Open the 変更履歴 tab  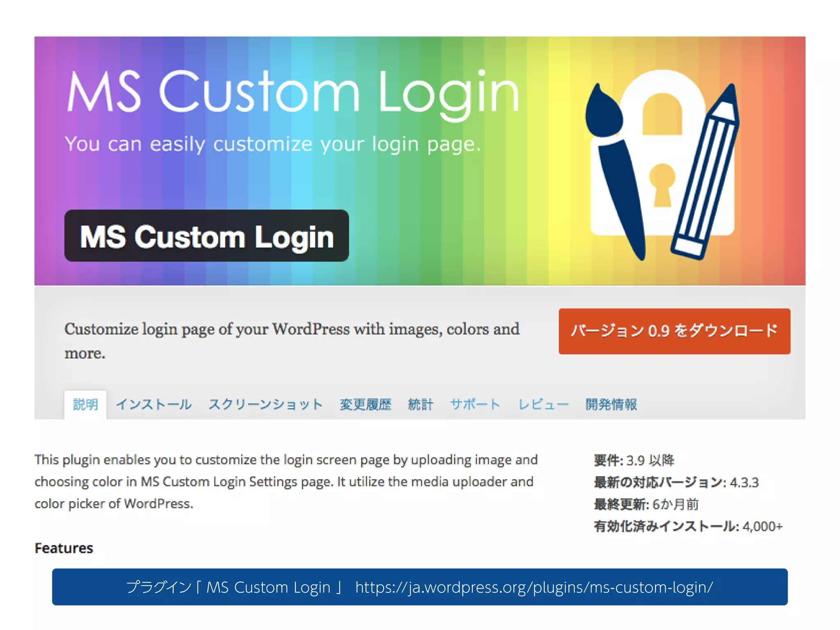[365, 404]
